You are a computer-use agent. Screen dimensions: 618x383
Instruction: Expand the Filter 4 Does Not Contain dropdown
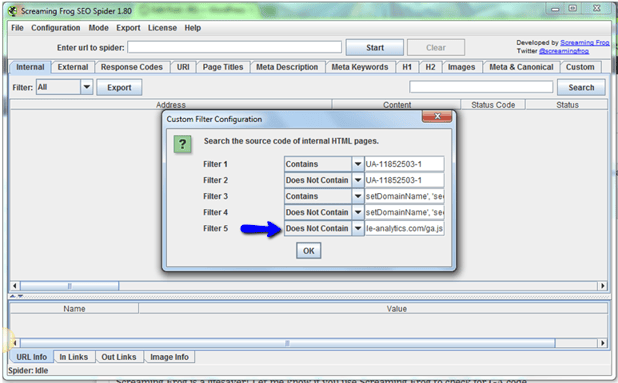tap(357, 212)
